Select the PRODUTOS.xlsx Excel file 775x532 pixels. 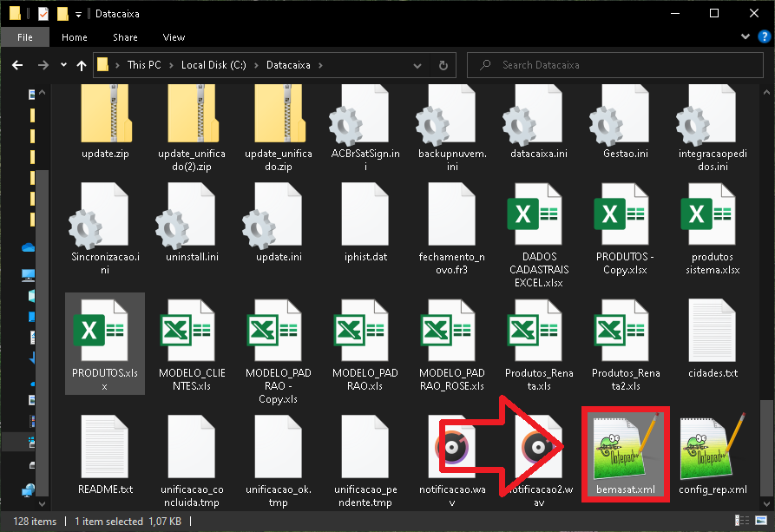tap(105, 342)
